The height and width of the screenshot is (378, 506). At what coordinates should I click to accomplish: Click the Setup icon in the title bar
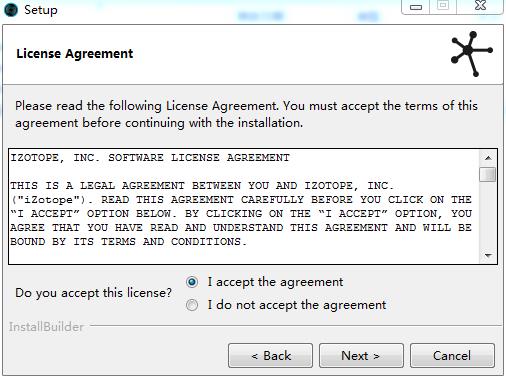tap(11, 10)
